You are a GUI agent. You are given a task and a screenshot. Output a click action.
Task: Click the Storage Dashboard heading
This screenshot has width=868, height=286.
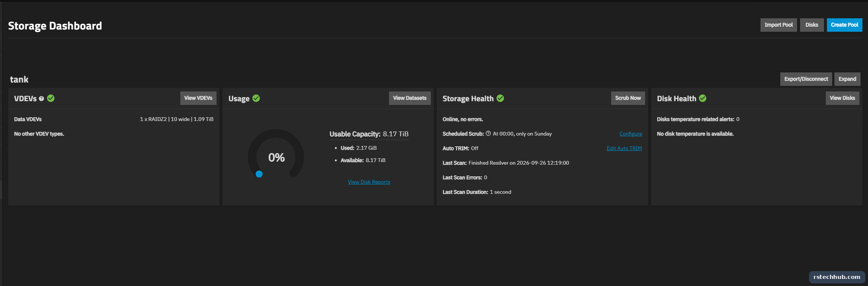pyautogui.click(x=55, y=26)
